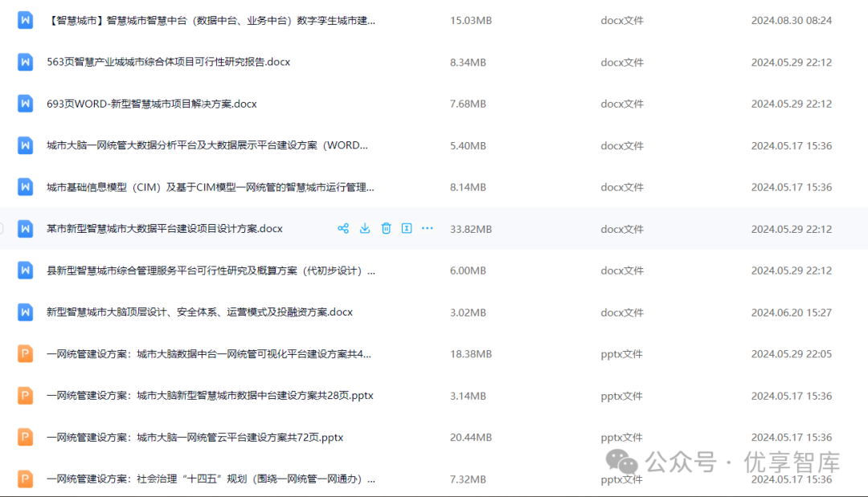Click the 8.14MB size cell
868x497 pixels.
pos(469,187)
